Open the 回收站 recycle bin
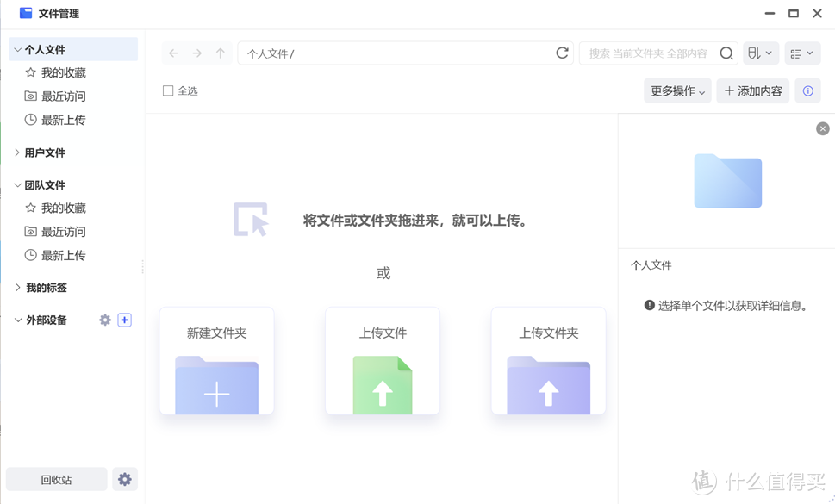Screen dimensions: 835x504 tap(56, 479)
